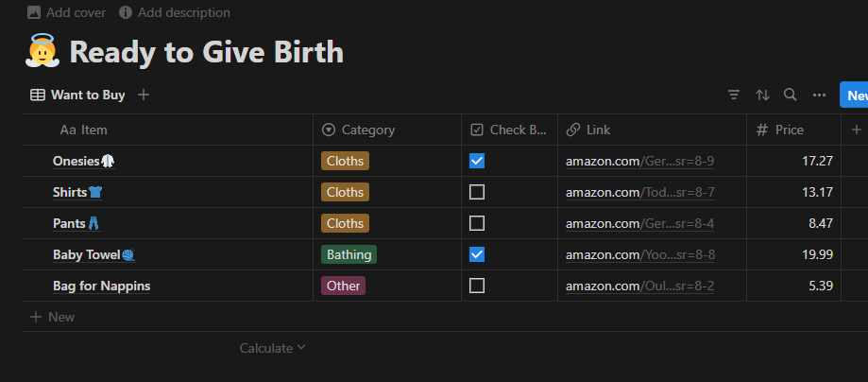868x382 pixels.
Task: Click the page title Ready to Give Birth
Action: pyautogui.click(x=206, y=51)
